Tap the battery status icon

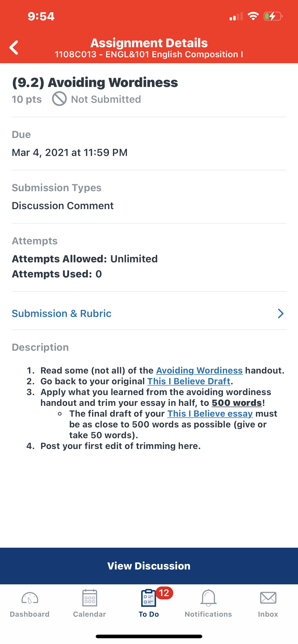pos(273,17)
